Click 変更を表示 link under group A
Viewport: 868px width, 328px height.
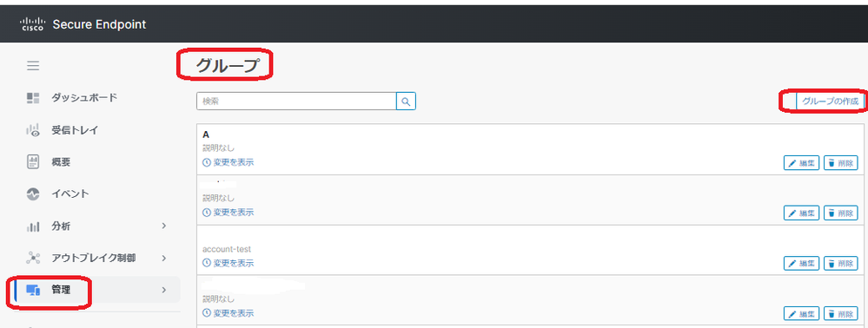pos(229,162)
